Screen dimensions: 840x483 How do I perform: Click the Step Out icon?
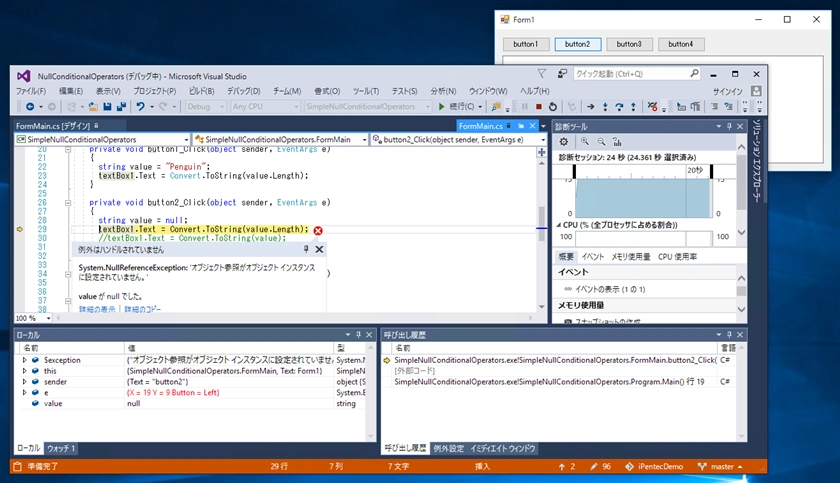tap(633, 107)
